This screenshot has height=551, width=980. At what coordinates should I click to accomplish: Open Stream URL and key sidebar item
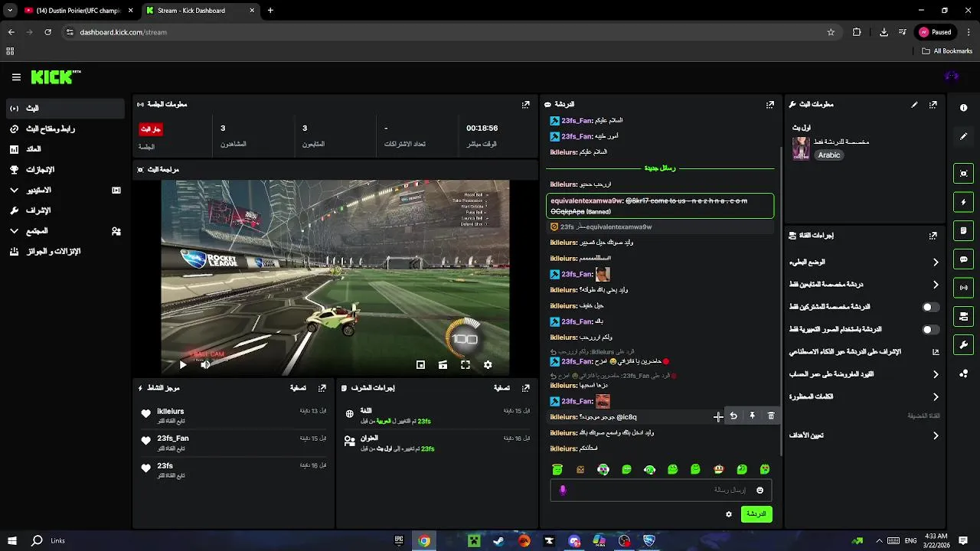click(65, 129)
